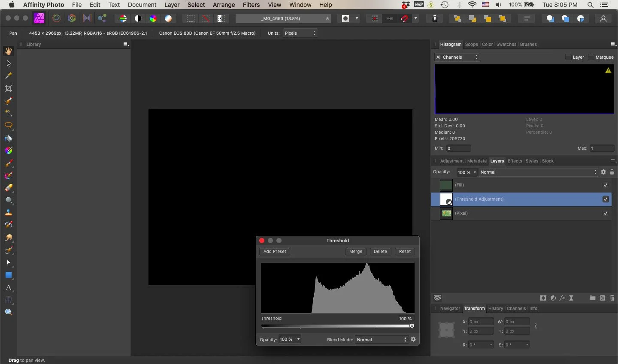Select the Flood Fill bucket tool

click(x=9, y=138)
